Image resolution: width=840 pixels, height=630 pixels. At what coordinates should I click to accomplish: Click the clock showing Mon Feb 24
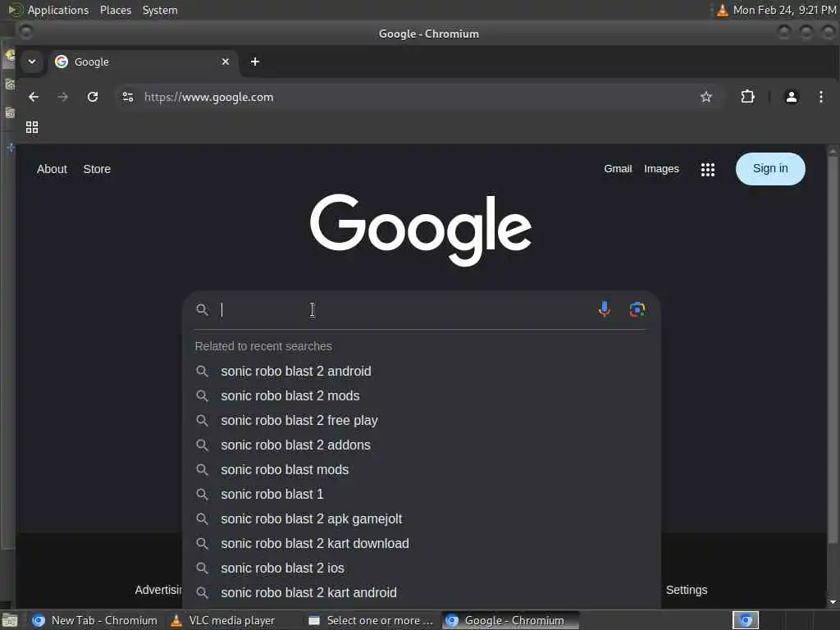[x=784, y=10]
